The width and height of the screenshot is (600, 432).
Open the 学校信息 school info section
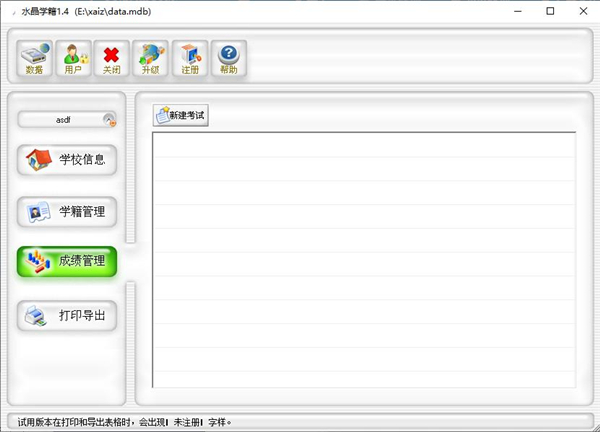tap(67, 160)
